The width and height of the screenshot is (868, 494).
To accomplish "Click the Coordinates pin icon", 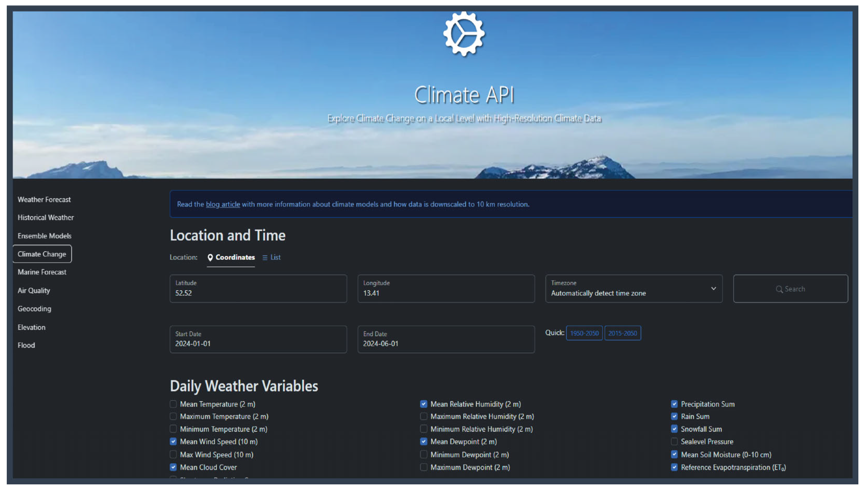I will (210, 258).
